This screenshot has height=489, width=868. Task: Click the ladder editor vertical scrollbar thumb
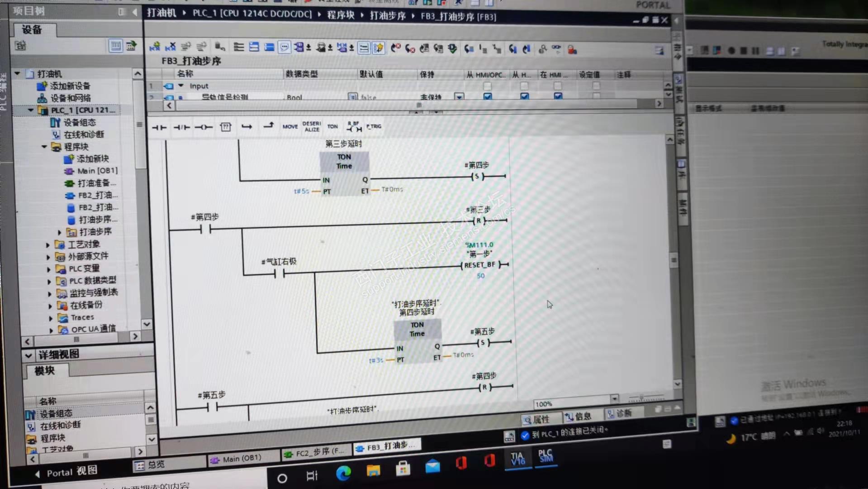pyautogui.click(x=674, y=260)
